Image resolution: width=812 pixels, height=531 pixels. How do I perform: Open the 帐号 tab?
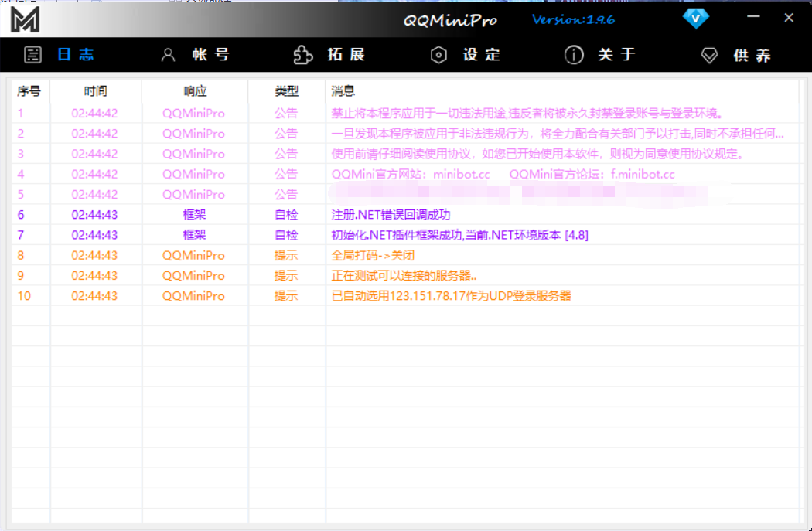tap(211, 54)
